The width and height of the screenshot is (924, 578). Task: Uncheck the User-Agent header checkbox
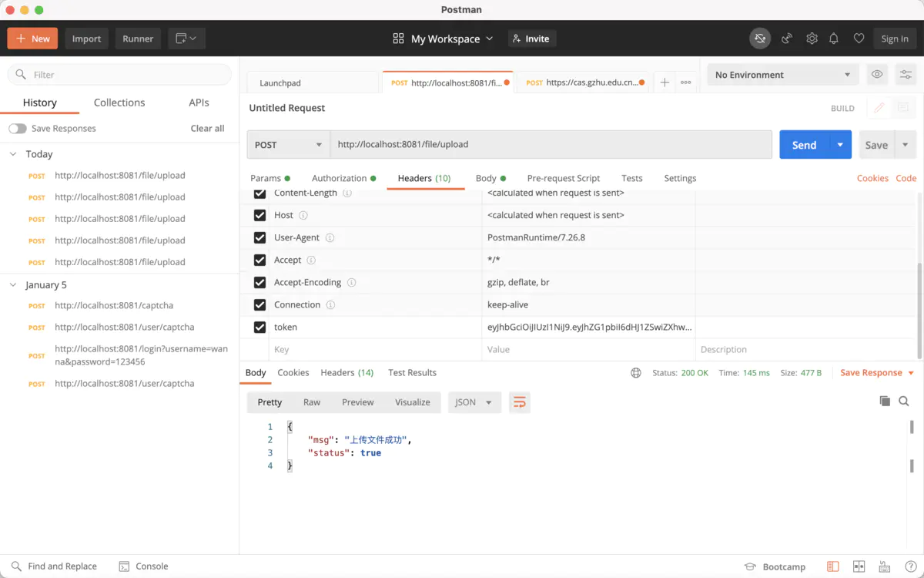[x=259, y=237]
